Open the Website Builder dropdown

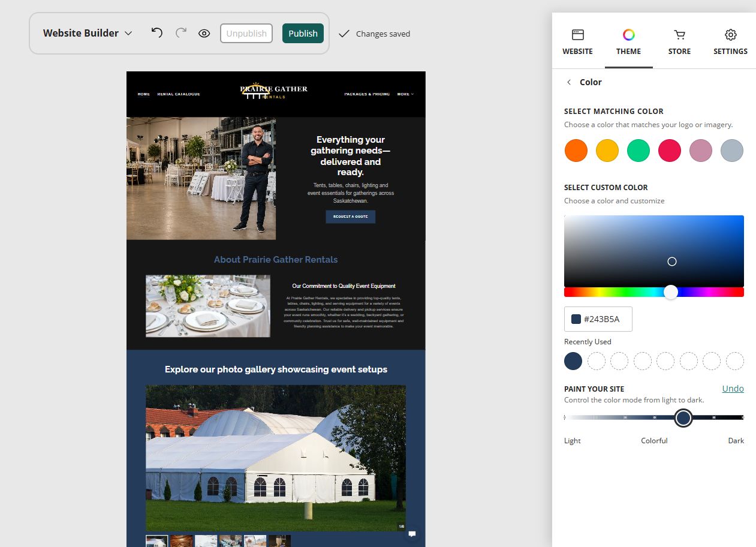pos(88,33)
